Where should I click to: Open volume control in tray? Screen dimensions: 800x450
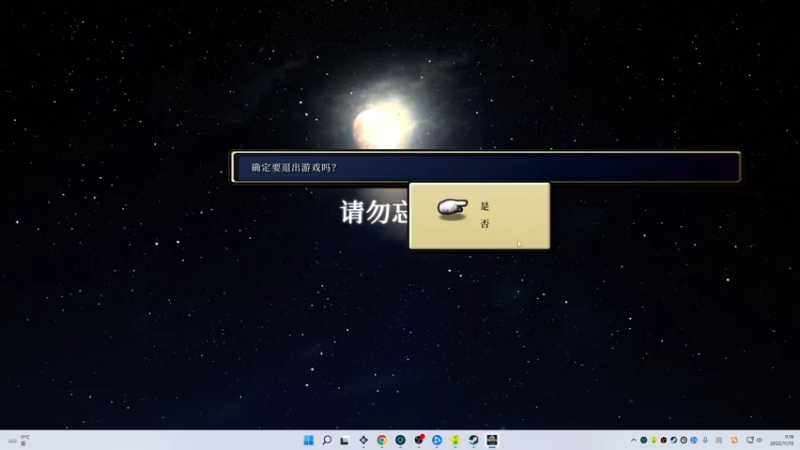[x=759, y=440]
